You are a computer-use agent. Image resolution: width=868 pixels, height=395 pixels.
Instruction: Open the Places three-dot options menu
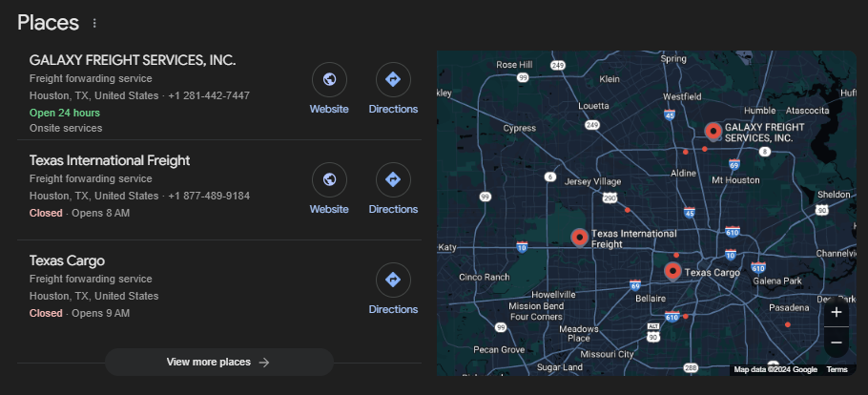93,23
